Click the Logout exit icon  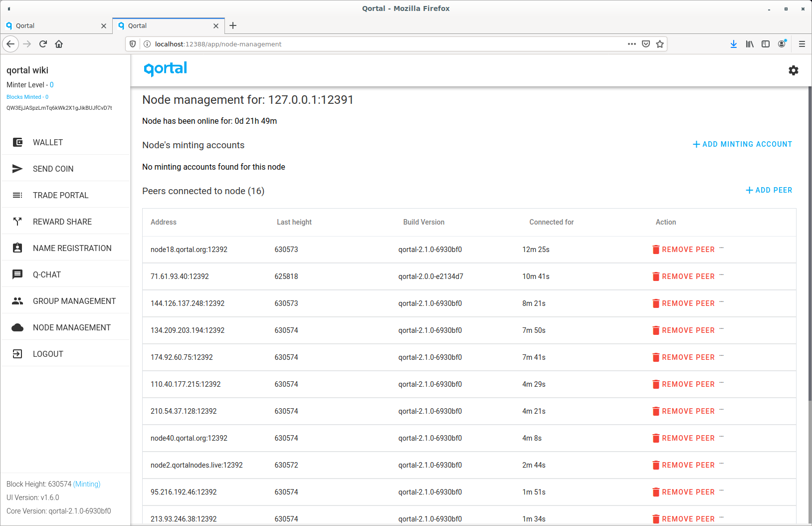17,354
